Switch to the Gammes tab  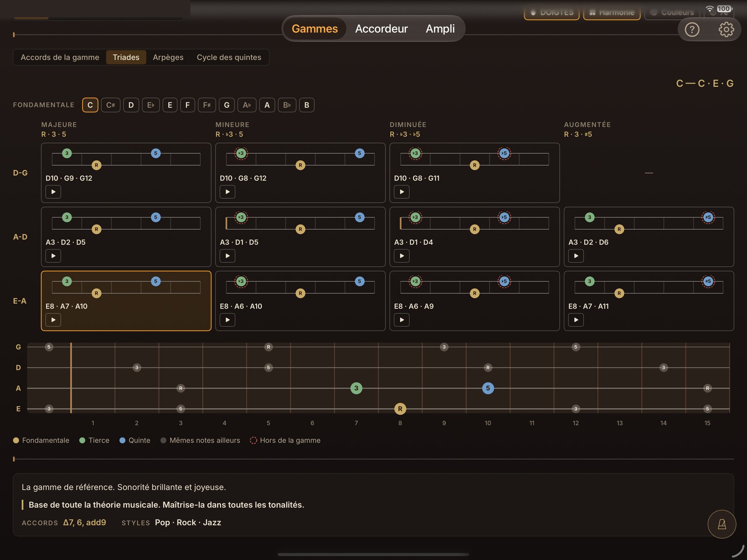315,29
